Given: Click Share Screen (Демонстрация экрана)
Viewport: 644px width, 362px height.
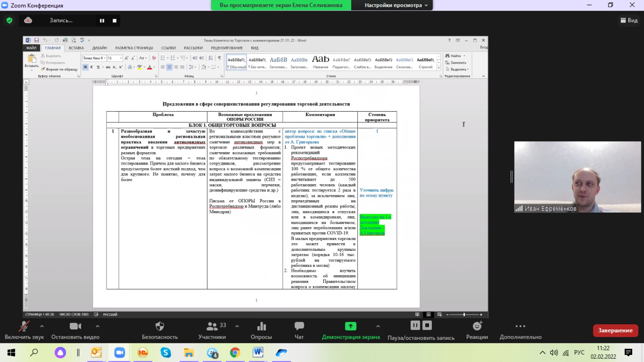Looking at the screenshot, I should pos(351,331).
